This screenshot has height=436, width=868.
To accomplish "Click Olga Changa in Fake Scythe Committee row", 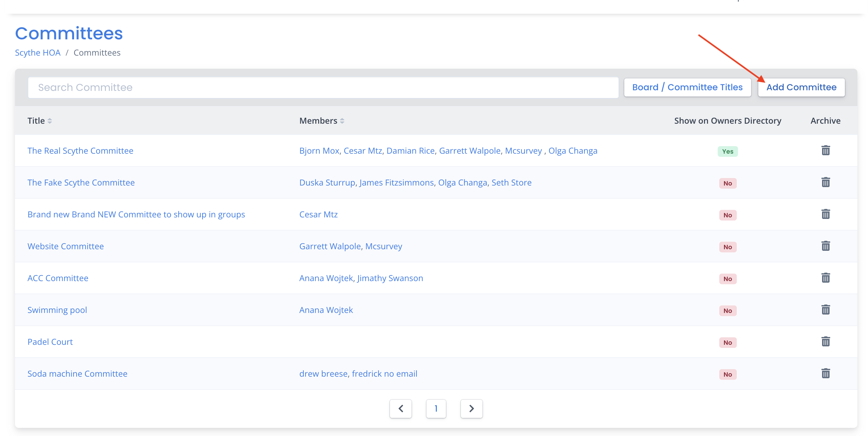I will pyautogui.click(x=463, y=183).
